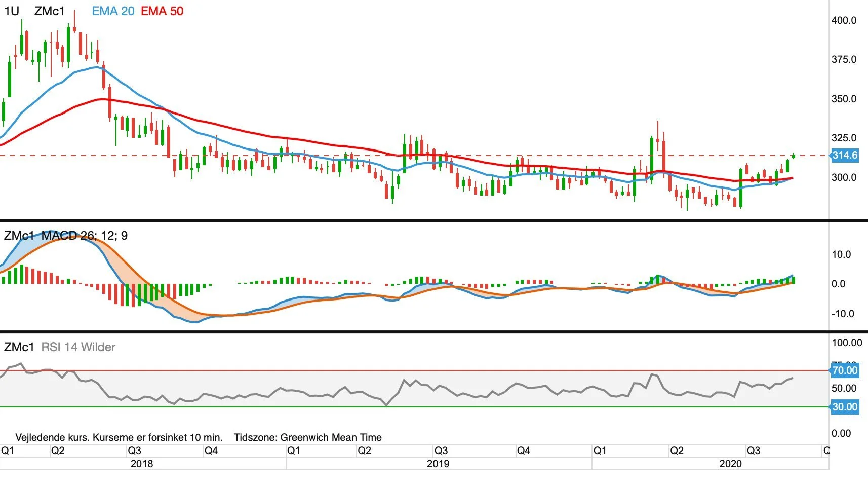
Task: Click the Tidszone: Greenwich Mean Time text
Action: tap(308, 437)
